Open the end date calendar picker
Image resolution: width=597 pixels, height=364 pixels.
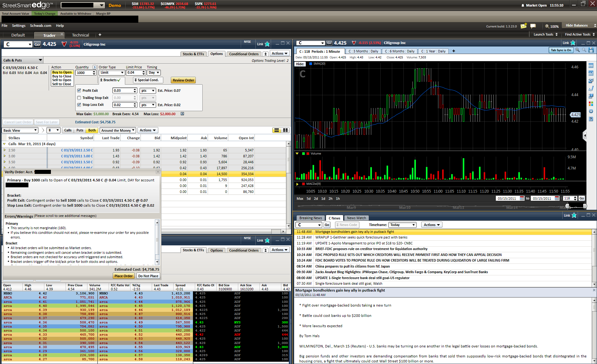[557, 198]
